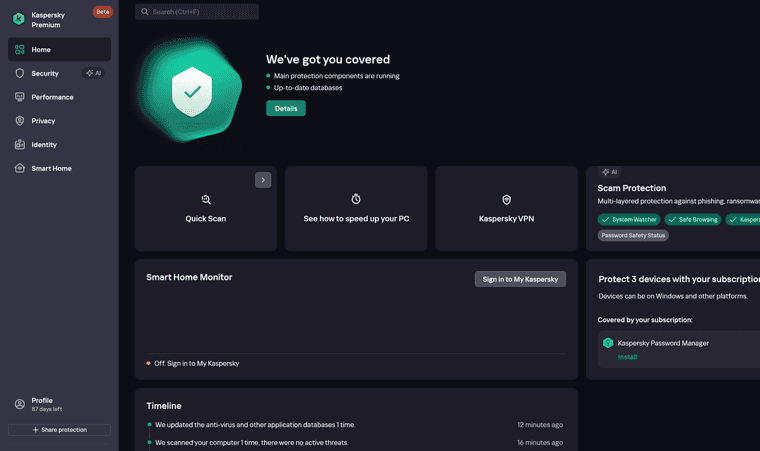The image size is (760, 451).
Task: Click 'Kaspersky Password Manager' text
Action: [663, 343]
